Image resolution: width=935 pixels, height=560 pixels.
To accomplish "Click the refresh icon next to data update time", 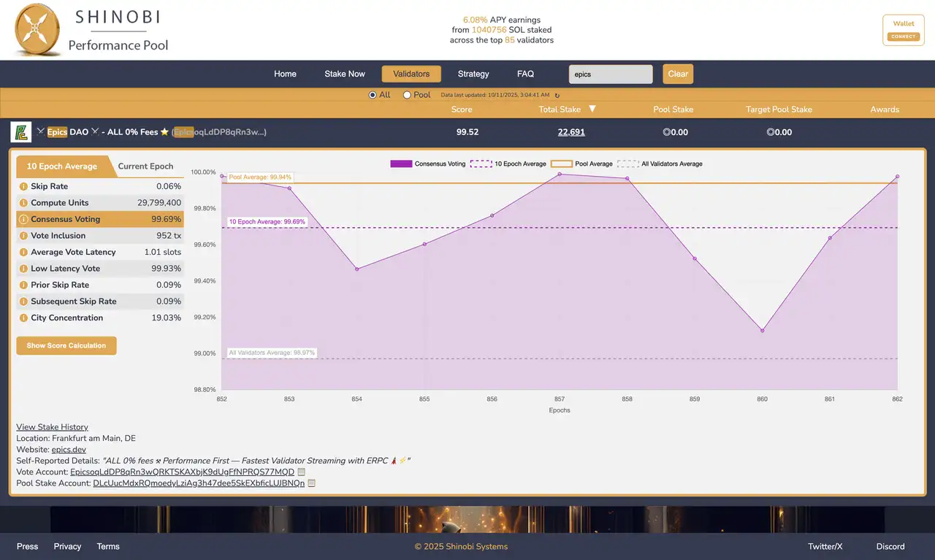I will point(556,95).
